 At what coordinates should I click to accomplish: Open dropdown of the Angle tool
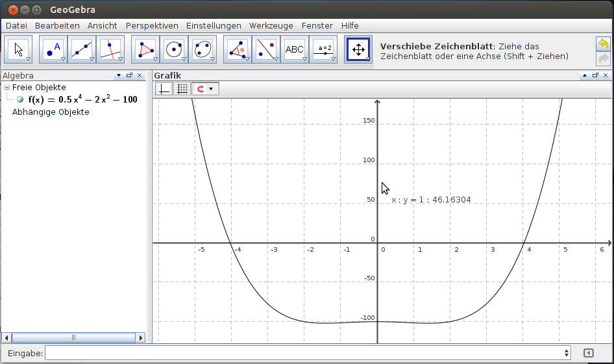(x=247, y=59)
